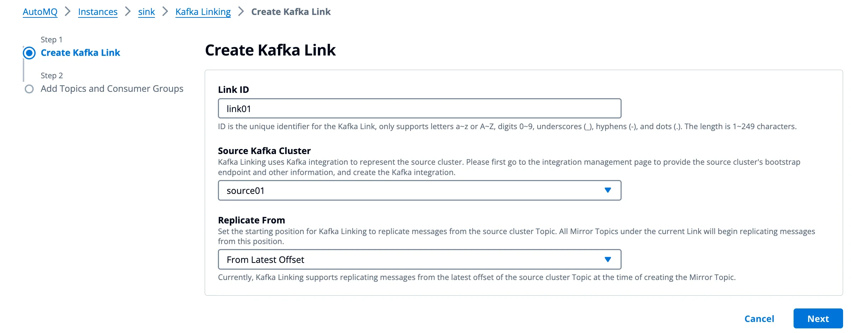This screenshot has width=868, height=333.
Task: Cancel the Kafka Link creation
Action: (x=759, y=318)
